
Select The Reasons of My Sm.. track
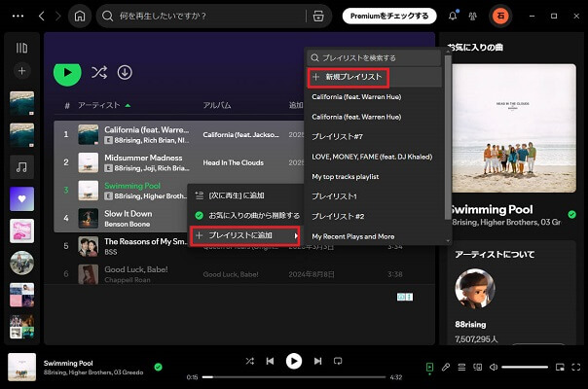click(145, 242)
